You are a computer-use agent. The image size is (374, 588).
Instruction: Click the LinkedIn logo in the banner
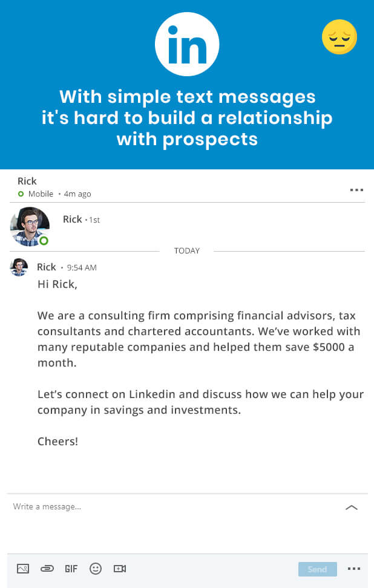[x=186, y=44]
